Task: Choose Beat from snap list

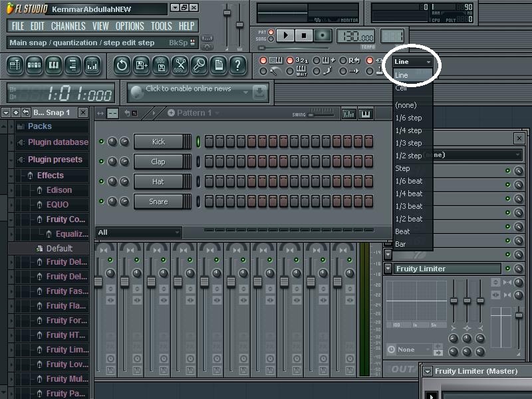Action: pos(413,231)
